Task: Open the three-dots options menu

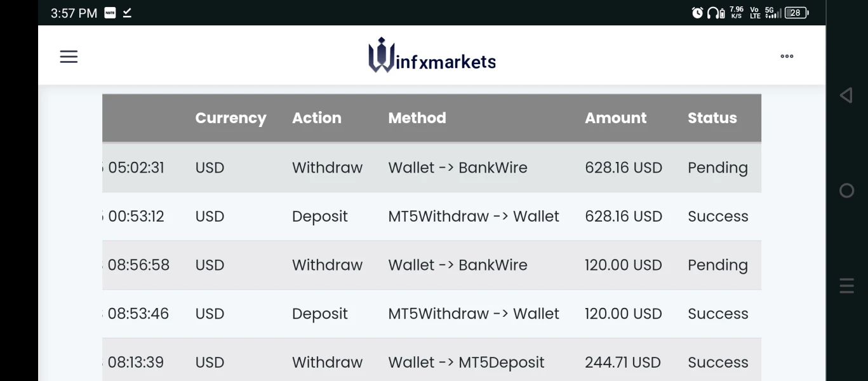Action: tap(787, 57)
